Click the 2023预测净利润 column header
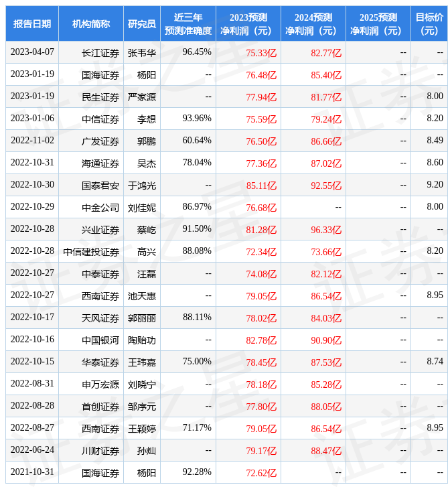This screenshot has height=489, width=448. 248,23
